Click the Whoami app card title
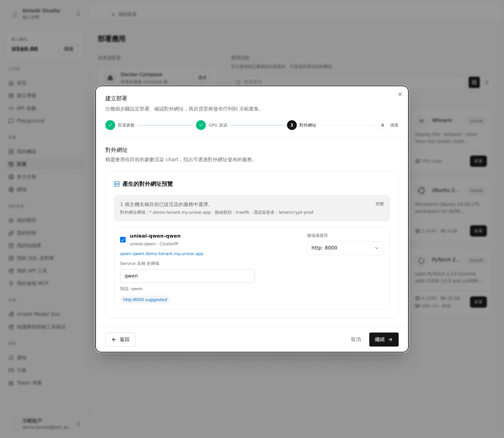 point(442,120)
